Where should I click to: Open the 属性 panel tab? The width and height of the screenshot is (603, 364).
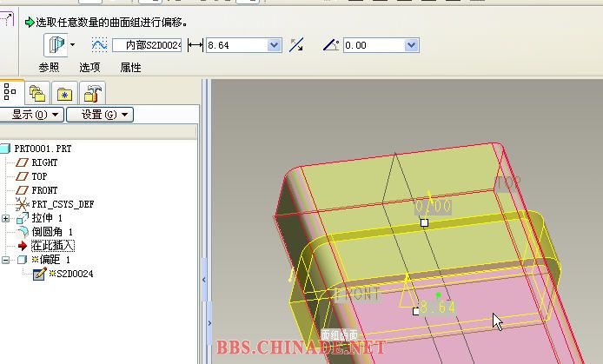click(x=130, y=68)
